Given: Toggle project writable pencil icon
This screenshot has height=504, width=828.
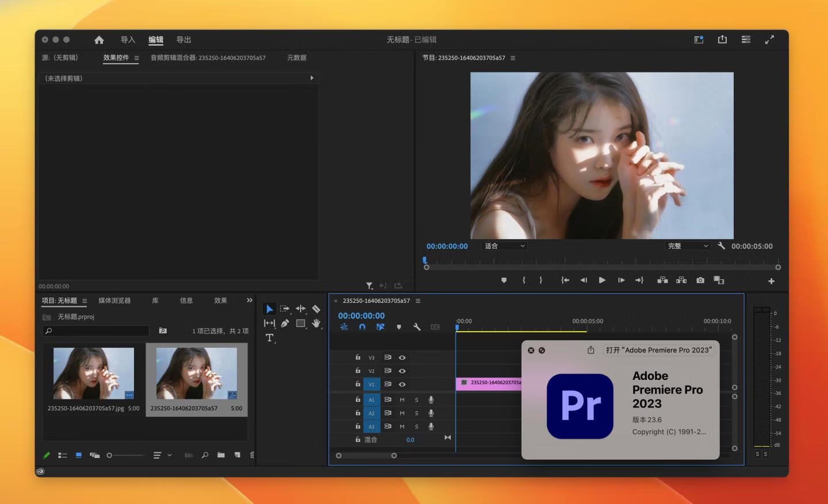Looking at the screenshot, I should (x=47, y=455).
